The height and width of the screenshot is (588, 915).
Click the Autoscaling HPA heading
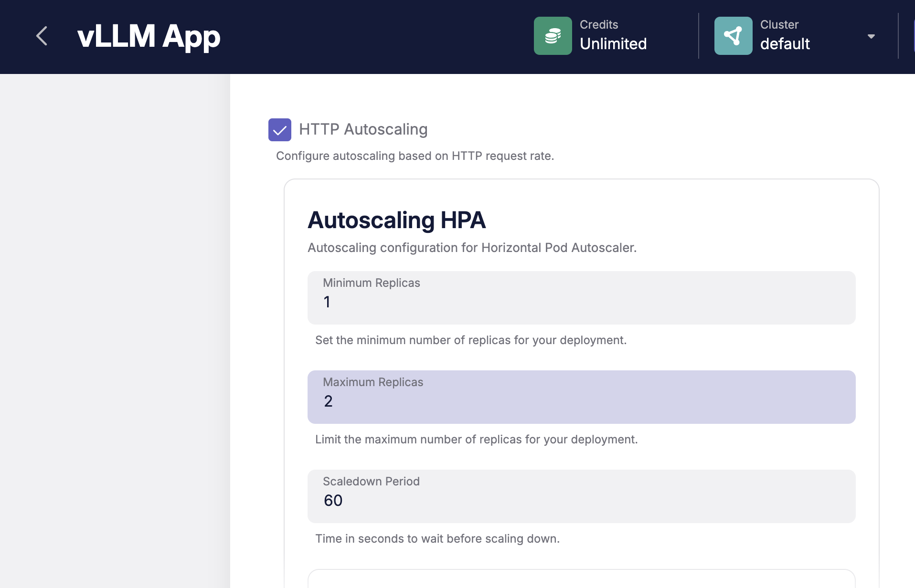coord(396,220)
